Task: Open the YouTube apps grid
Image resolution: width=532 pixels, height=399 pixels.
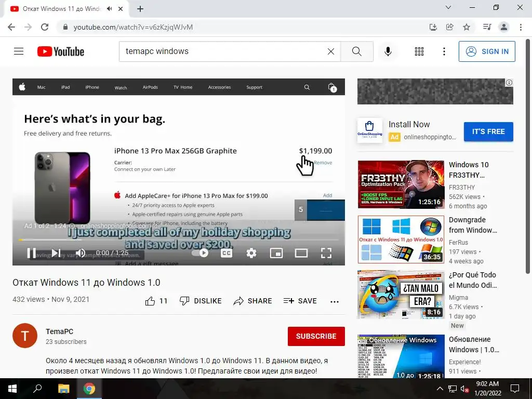Action: (x=419, y=51)
